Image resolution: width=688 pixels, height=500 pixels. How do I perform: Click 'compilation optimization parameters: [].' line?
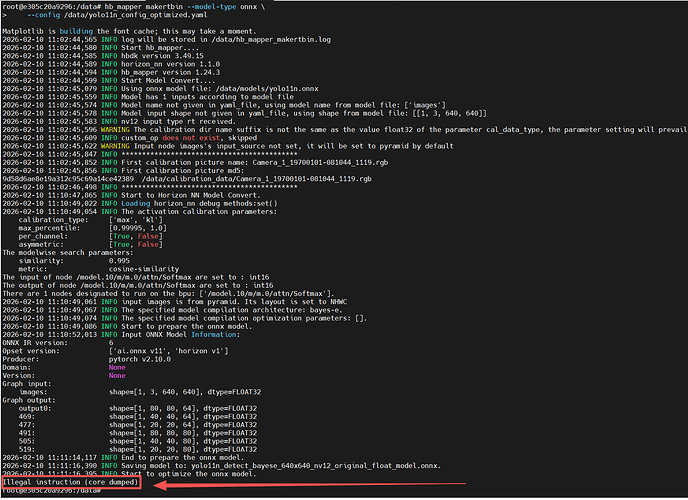point(185,318)
